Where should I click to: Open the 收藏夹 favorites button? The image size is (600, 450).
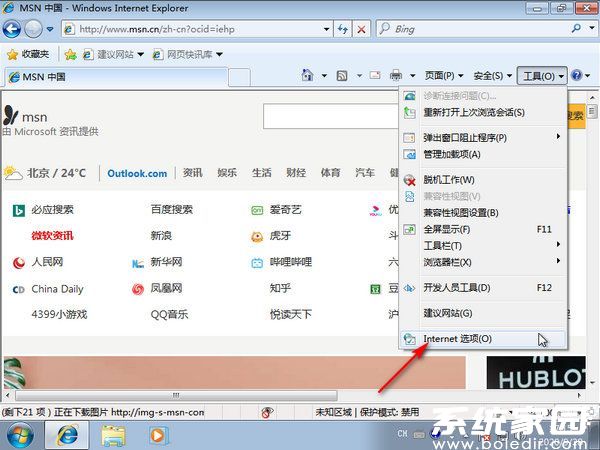click(x=28, y=54)
